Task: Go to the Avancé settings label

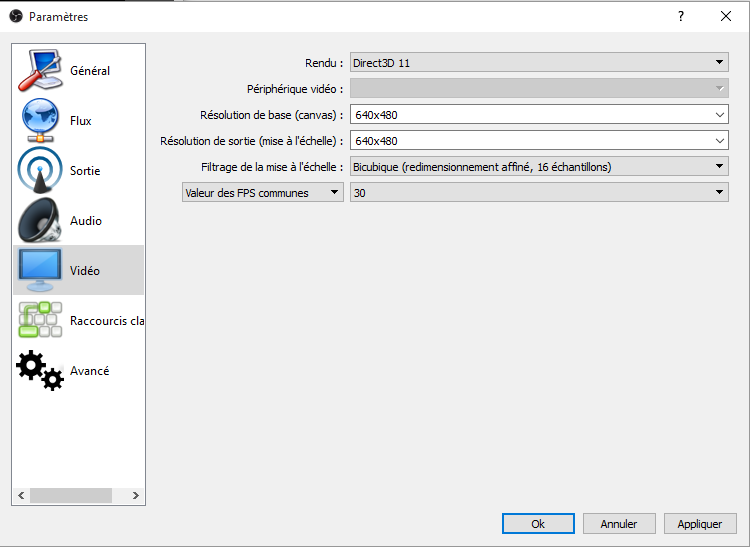Action: (x=90, y=371)
